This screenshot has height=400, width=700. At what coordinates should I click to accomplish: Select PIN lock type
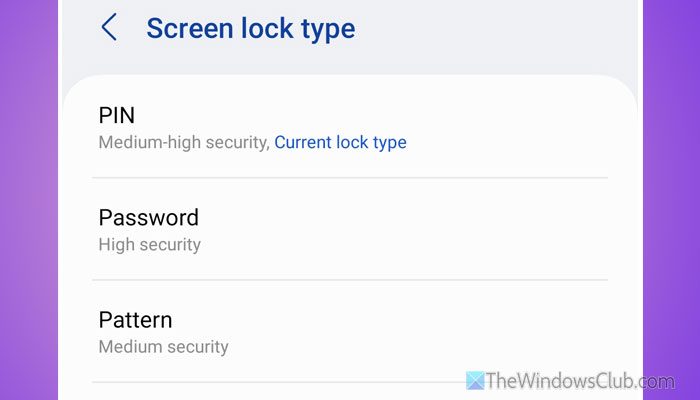tap(350, 128)
